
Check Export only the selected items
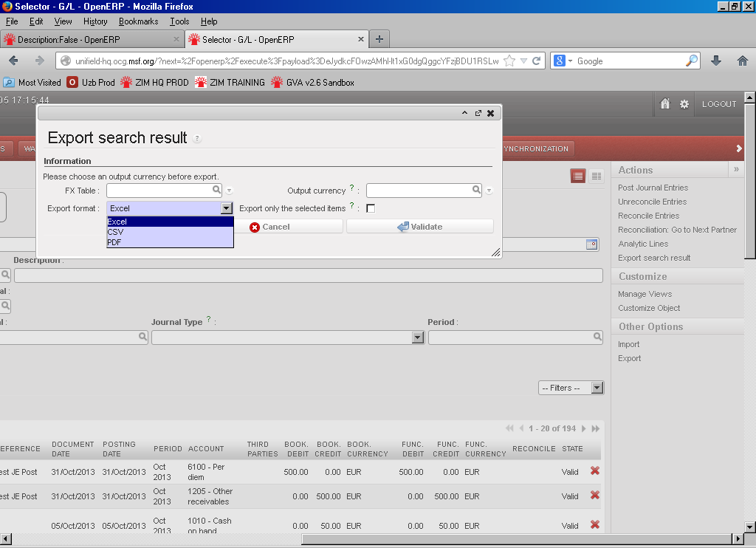371,208
